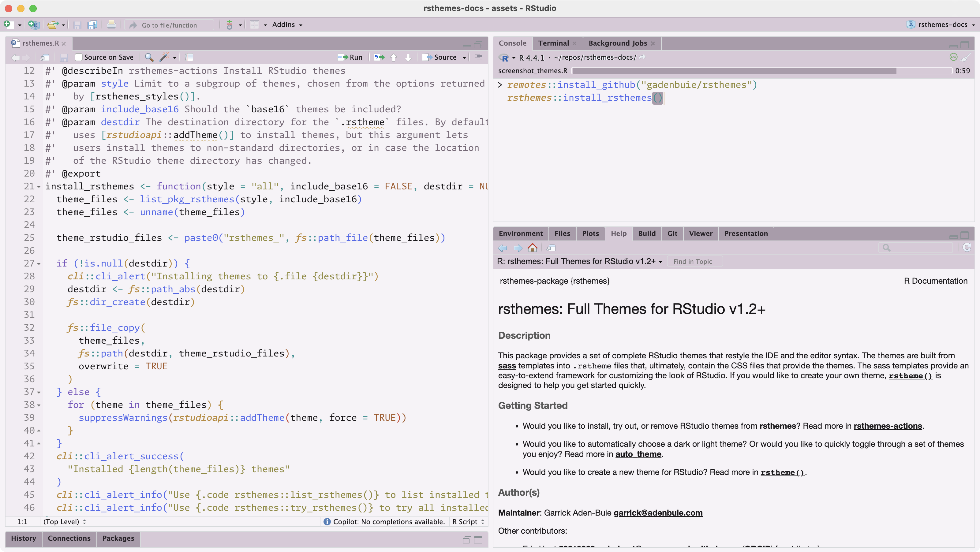Switch to the Terminal tab
The image size is (980, 552).
pos(553,43)
